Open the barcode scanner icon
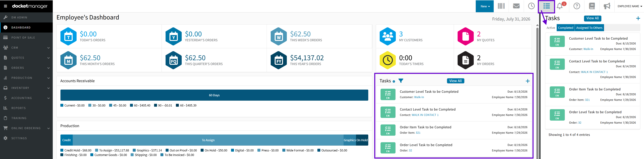This screenshot has width=644, height=159. pyautogui.click(x=501, y=6)
